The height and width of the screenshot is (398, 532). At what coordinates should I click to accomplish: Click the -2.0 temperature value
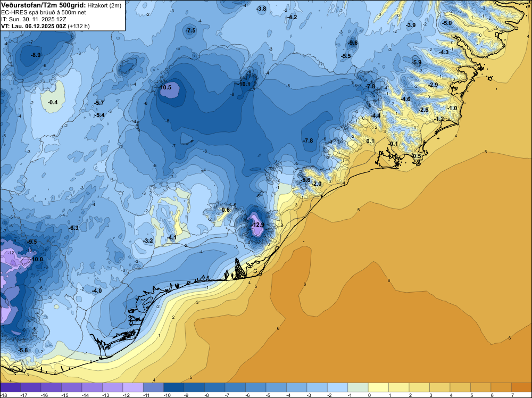tap(317, 184)
